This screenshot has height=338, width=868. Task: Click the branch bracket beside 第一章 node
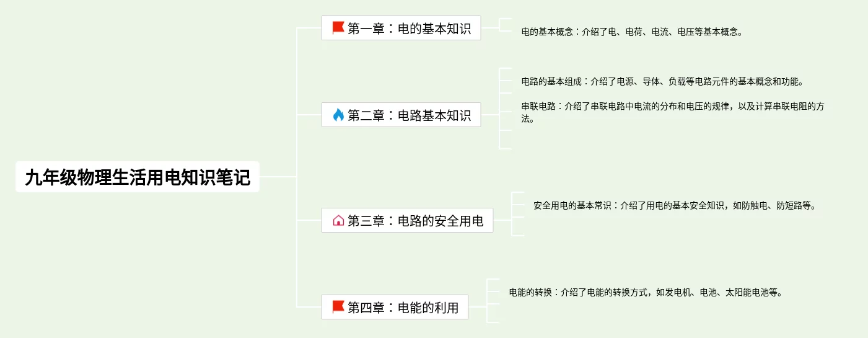[x=506, y=25]
